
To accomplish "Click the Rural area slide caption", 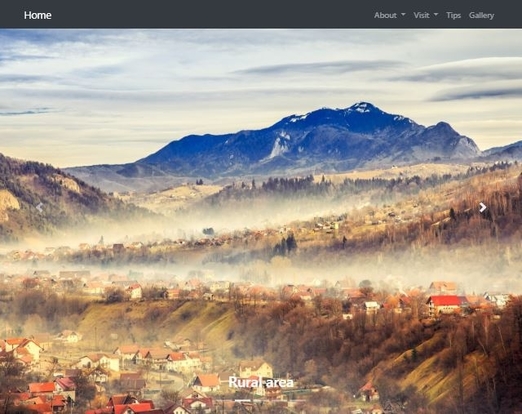I will point(261,382).
